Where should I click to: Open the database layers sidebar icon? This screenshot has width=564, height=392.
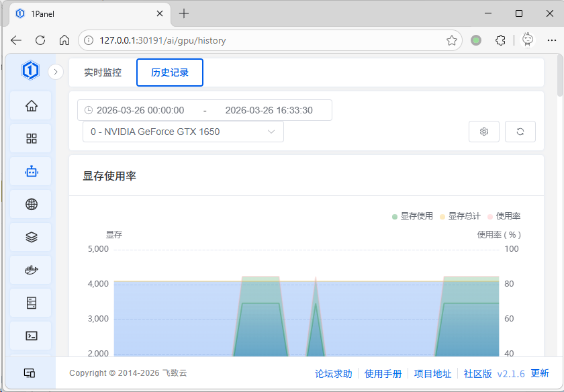click(x=31, y=238)
